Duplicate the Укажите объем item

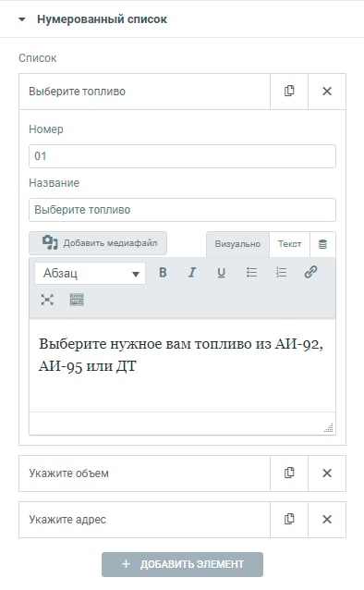[x=289, y=473]
